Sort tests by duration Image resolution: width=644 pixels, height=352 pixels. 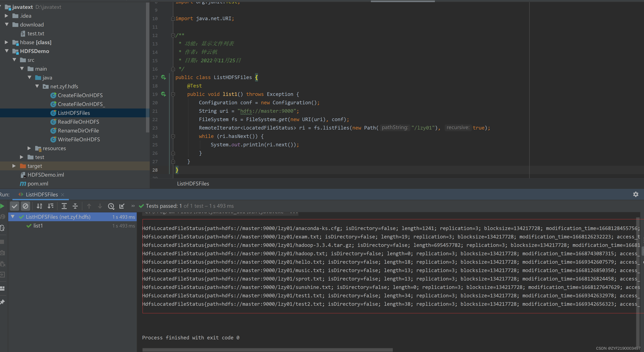pos(51,206)
